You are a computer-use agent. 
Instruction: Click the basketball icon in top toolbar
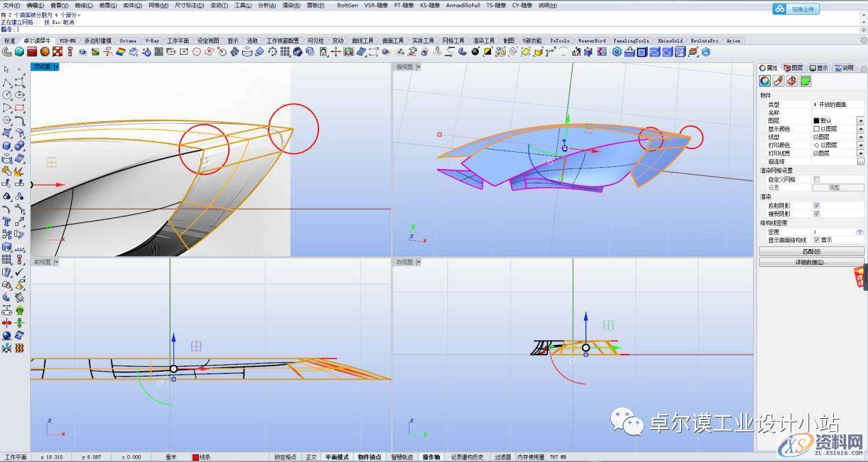pyautogui.click(x=44, y=51)
